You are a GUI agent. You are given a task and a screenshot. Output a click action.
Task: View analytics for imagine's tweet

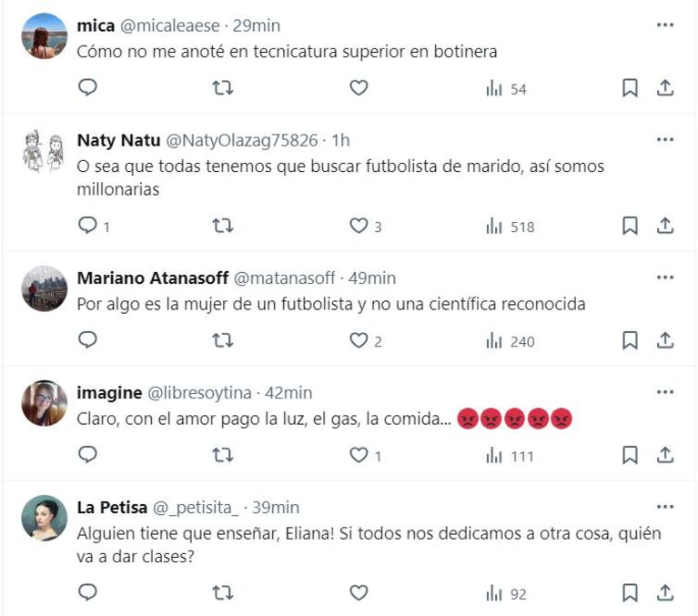tap(510, 456)
